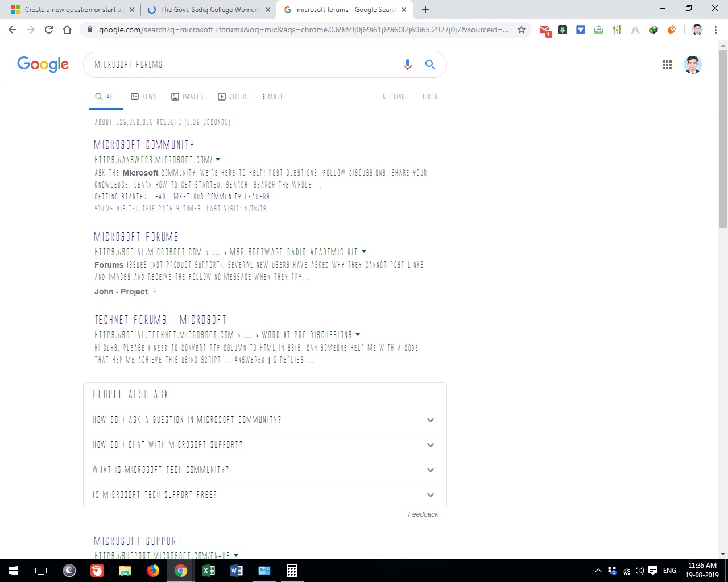
Task: Open dropdown arrow beside Word IT Pro Discussions
Action: [358, 335]
